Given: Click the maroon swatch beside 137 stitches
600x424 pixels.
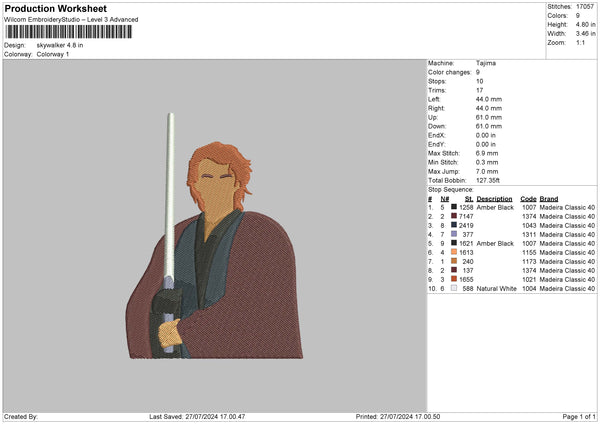Looking at the screenshot, I should coord(454,270).
